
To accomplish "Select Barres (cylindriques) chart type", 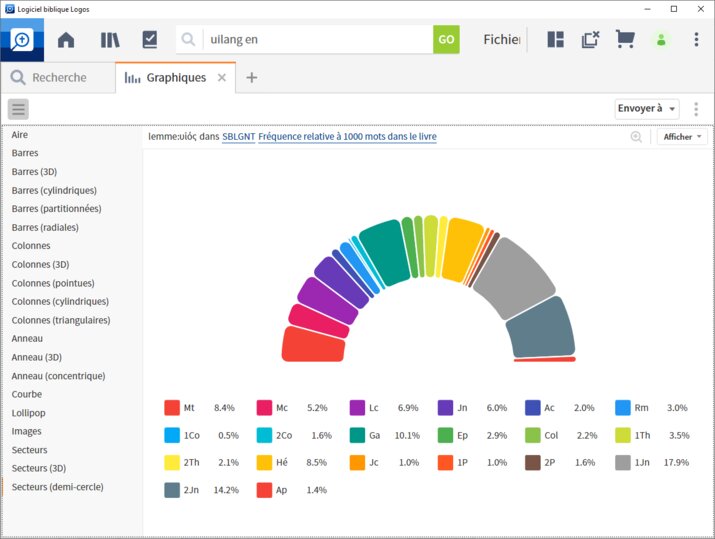I will [54, 190].
